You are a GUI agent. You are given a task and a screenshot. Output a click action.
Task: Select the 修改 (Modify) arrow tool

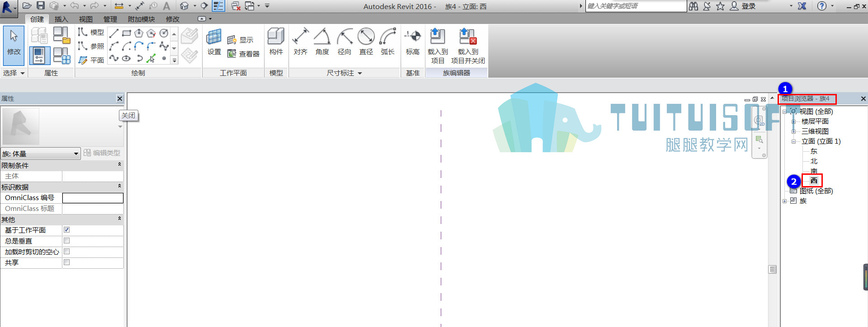[x=14, y=46]
